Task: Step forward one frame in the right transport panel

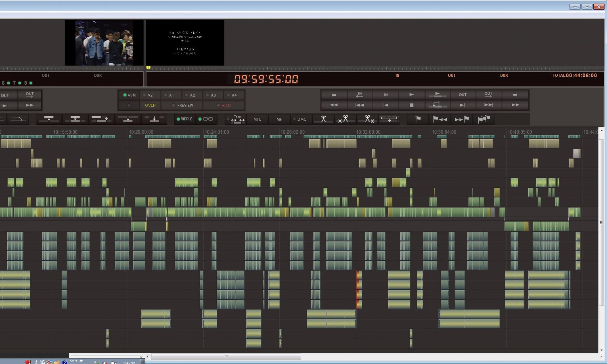Action: [463, 105]
